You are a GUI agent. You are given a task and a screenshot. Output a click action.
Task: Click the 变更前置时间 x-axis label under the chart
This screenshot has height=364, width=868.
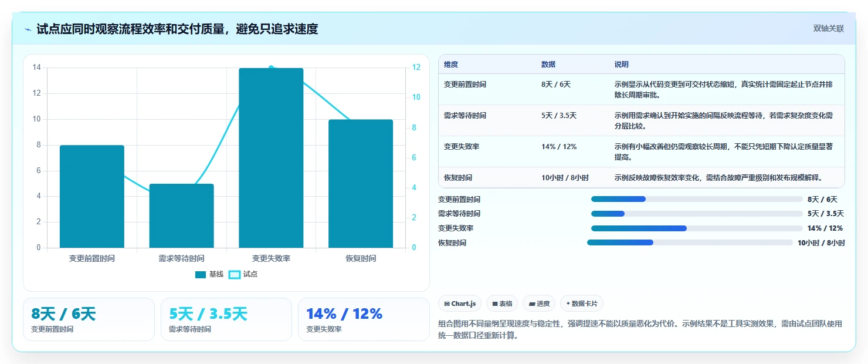pyautogui.click(x=92, y=258)
